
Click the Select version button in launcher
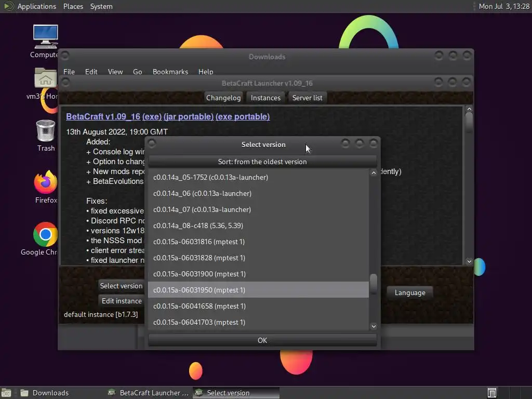pos(121,286)
